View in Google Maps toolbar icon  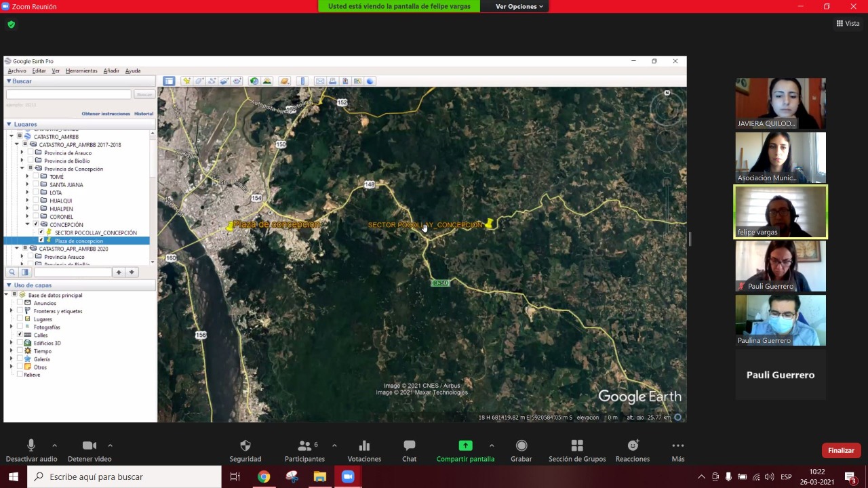click(357, 81)
